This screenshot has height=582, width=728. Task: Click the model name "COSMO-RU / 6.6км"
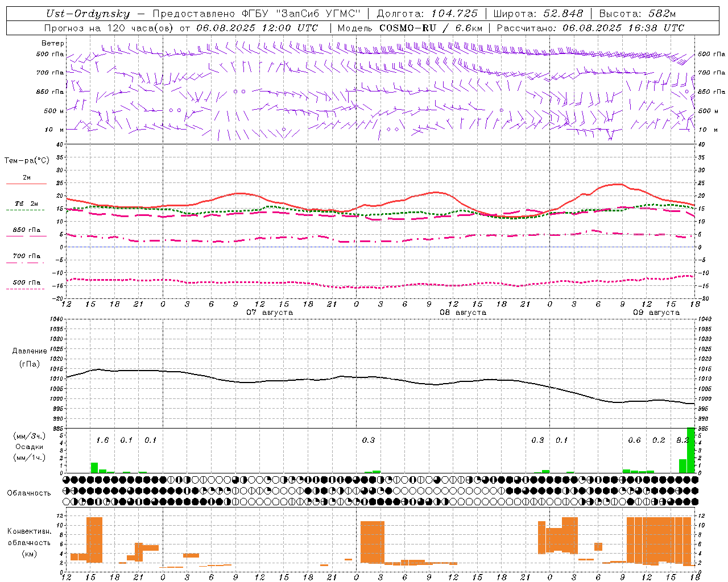pos(431,28)
